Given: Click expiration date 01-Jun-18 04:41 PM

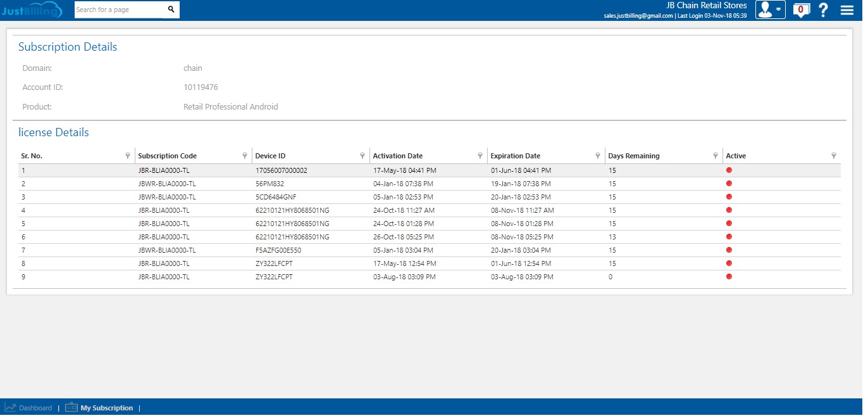Looking at the screenshot, I should (521, 170).
